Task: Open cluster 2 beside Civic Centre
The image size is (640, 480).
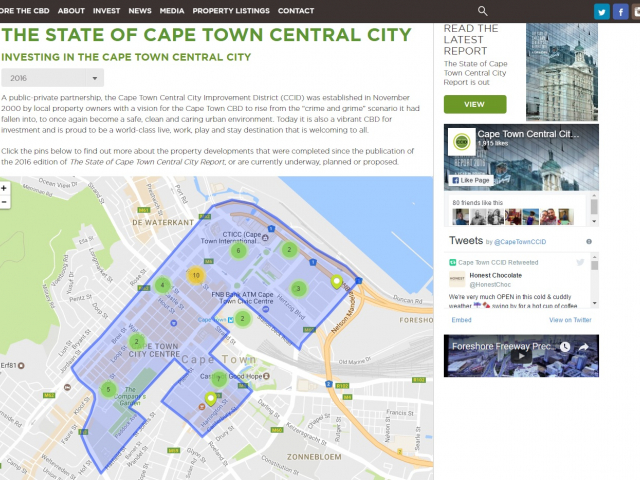Action: 242,318
